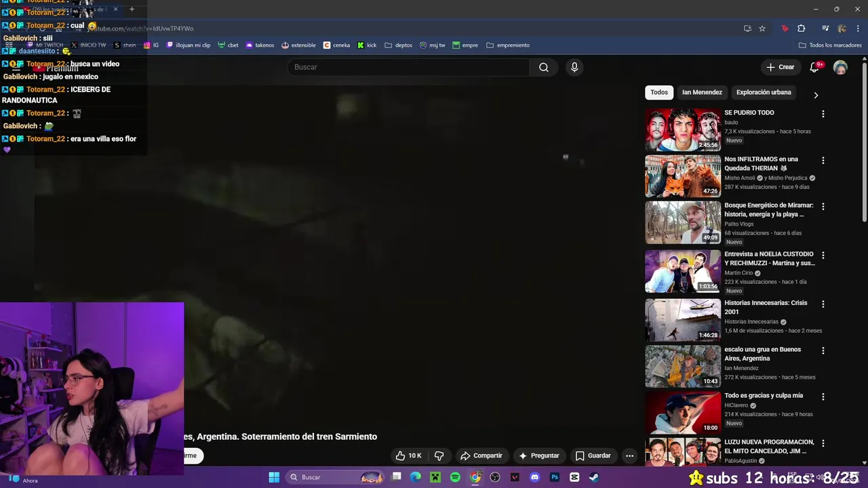Show more filter chips with right arrow
868x488 pixels.
coord(816,95)
